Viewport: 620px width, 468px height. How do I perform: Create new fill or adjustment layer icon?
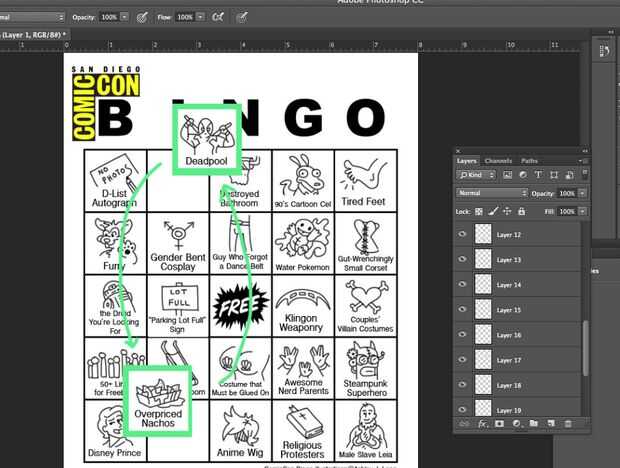(517, 424)
